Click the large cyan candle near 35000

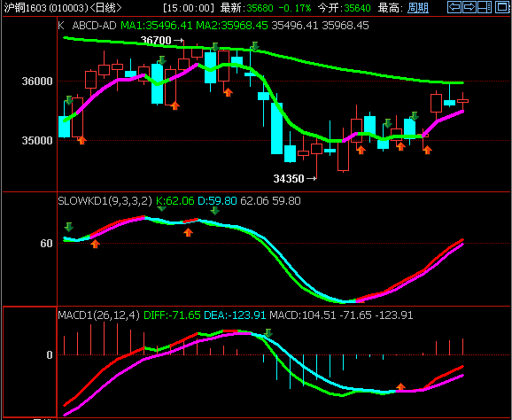click(277, 128)
